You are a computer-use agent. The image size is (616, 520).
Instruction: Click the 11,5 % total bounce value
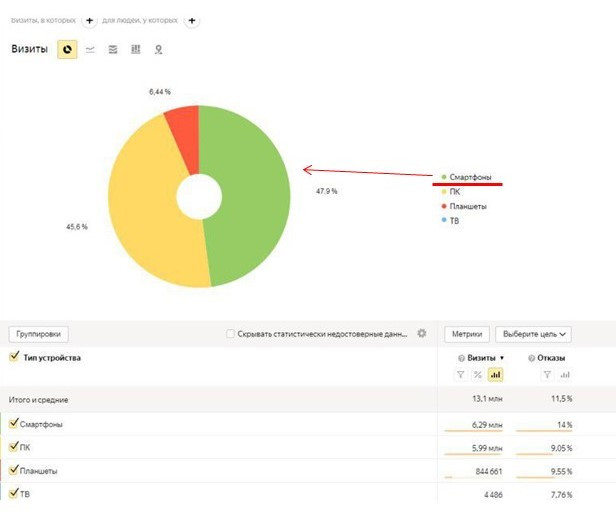point(561,399)
